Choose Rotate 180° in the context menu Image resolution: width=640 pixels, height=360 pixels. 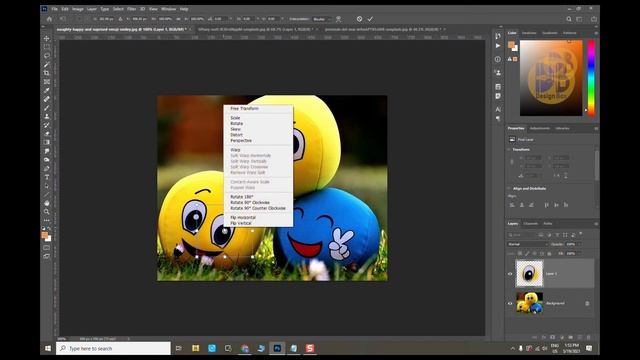[242, 197]
